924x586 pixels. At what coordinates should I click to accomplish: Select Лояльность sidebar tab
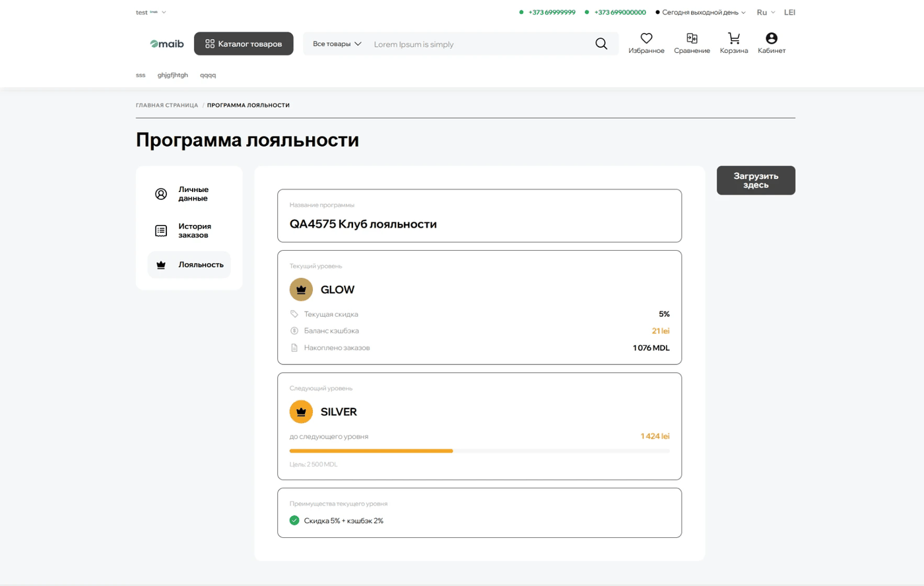click(x=189, y=265)
